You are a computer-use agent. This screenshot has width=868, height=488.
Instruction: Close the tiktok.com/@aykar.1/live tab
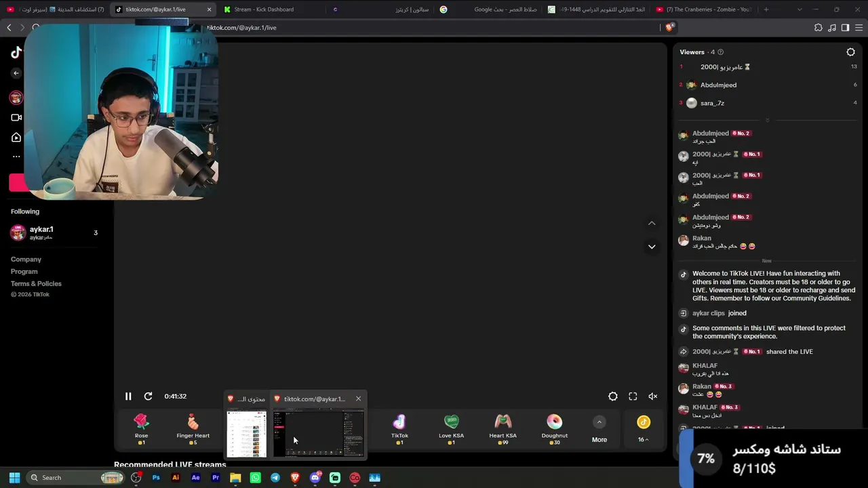pos(209,9)
